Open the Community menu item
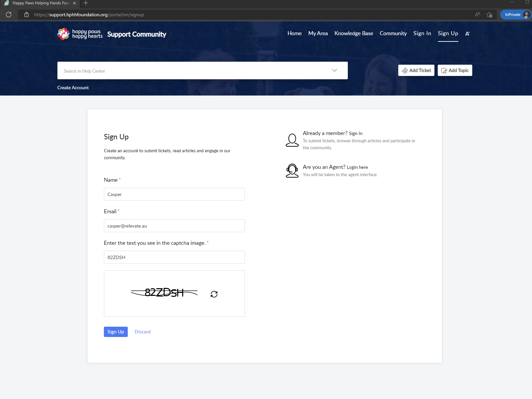 (x=393, y=33)
